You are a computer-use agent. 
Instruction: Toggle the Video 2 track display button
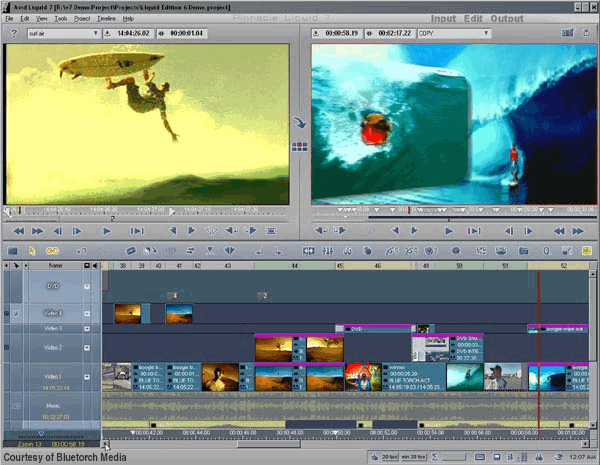tap(87, 347)
